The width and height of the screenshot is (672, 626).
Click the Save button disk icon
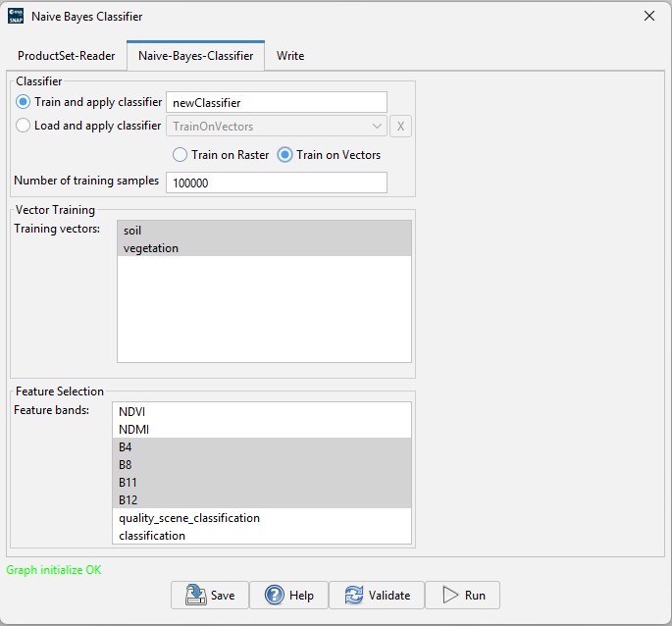pyautogui.click(x=193, y=596)
